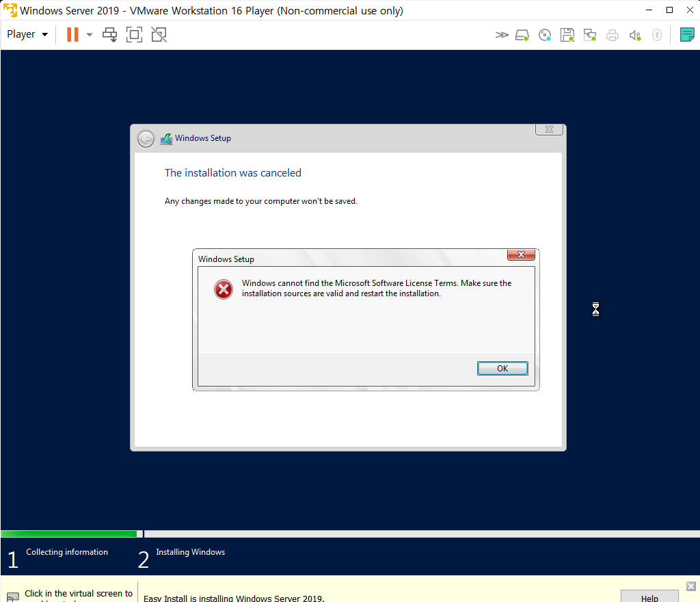The image size is (700, 602).
Task: Open the Player menu
Action: point(27,34)
